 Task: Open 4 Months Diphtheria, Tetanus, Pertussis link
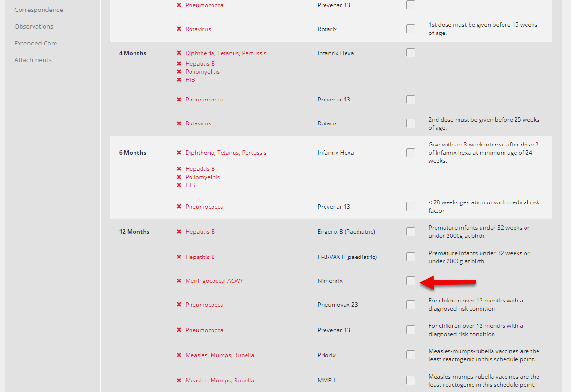coord(226,53)
